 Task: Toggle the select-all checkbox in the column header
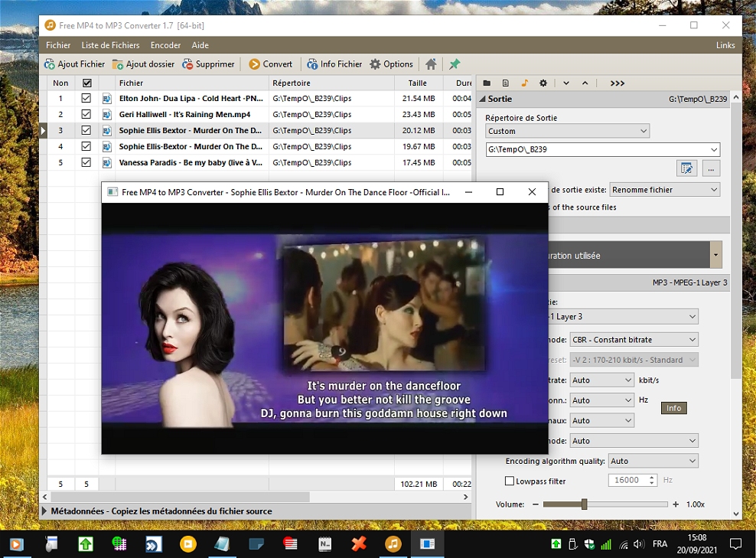click(86, 83)
